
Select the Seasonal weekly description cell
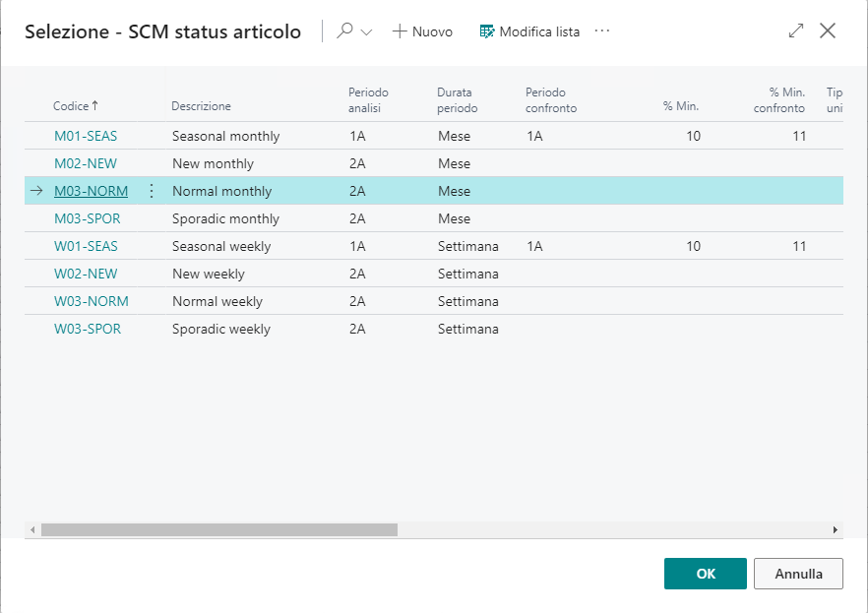coord(221,246)
